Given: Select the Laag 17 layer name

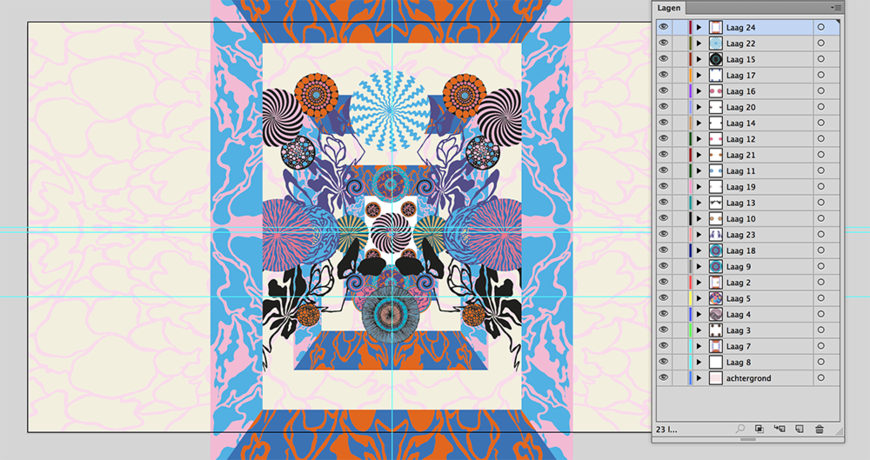Looking at the screenshot, I should 741,76.
